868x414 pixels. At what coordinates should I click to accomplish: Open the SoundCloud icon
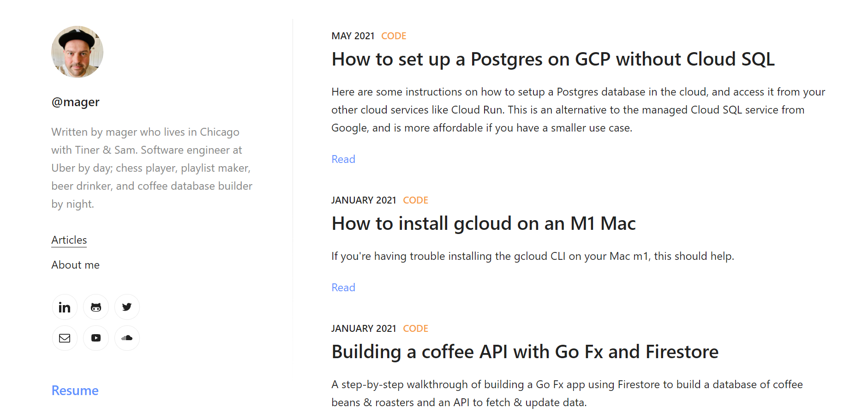[x=127, y=338]
